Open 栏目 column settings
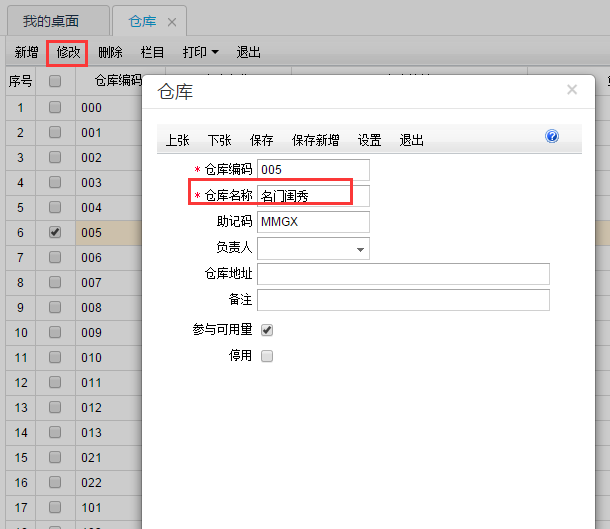This screenshot has height=529, width=610. [x=152, y=52]
